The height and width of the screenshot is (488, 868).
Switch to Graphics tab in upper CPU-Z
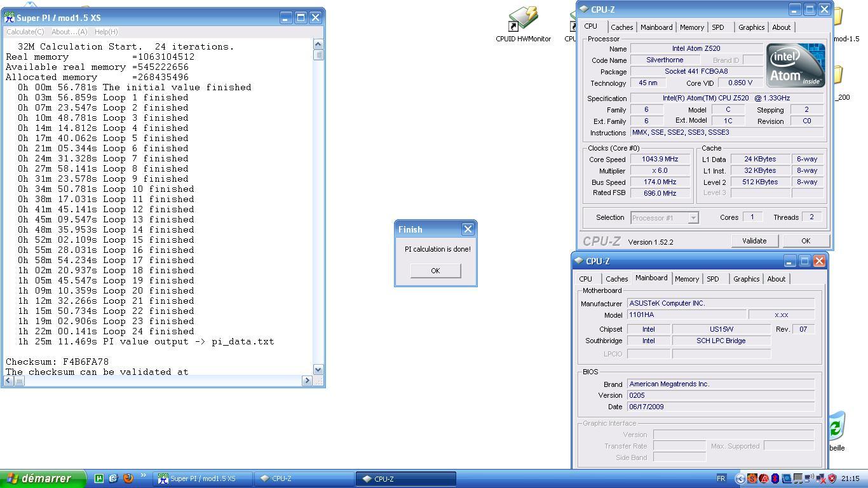point(751,27)
